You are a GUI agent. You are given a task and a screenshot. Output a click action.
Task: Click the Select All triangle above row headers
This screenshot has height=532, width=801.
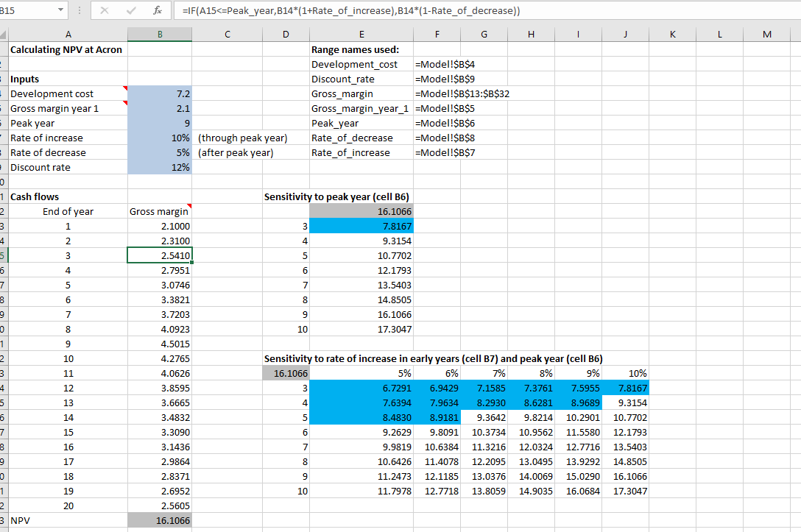pos(5,34)
